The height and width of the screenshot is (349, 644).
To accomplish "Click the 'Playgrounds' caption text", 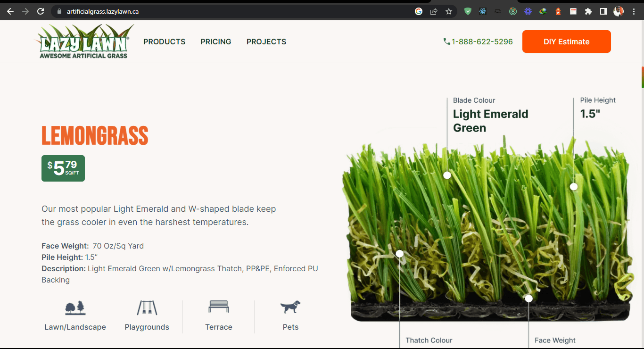I will coord(147,327).
